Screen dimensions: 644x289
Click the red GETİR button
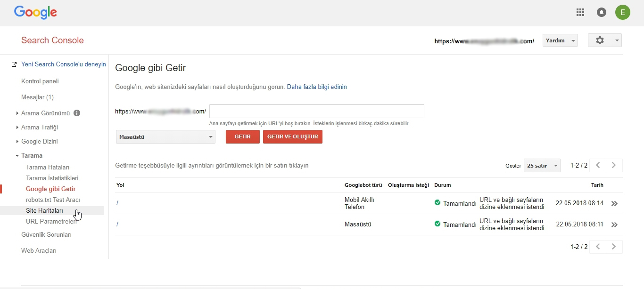coord(243,136)
